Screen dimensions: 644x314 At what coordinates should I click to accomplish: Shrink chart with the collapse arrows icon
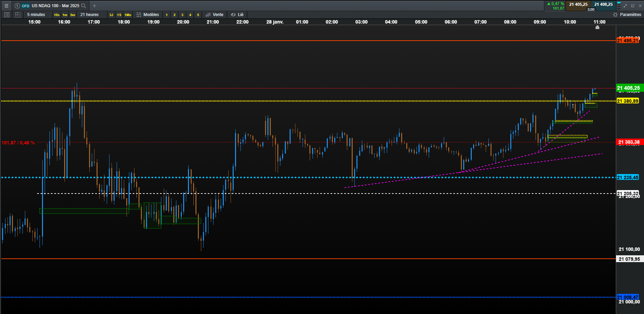pos(625,6)
